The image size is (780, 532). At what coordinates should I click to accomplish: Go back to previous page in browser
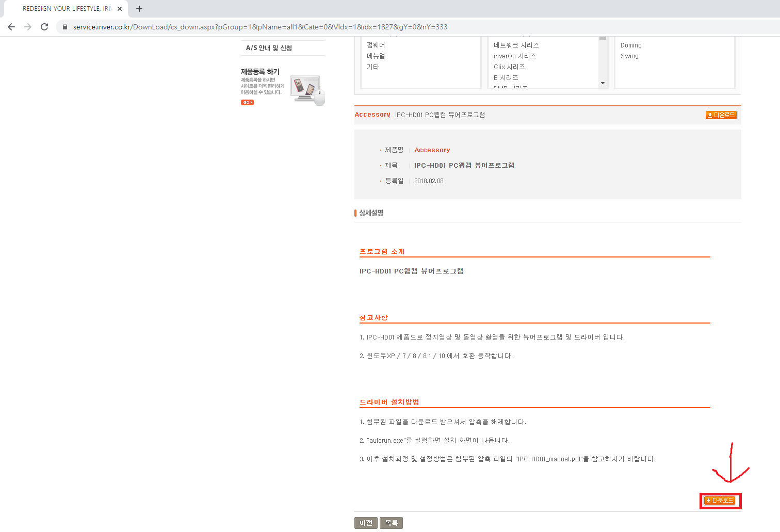tap(11, 27)
